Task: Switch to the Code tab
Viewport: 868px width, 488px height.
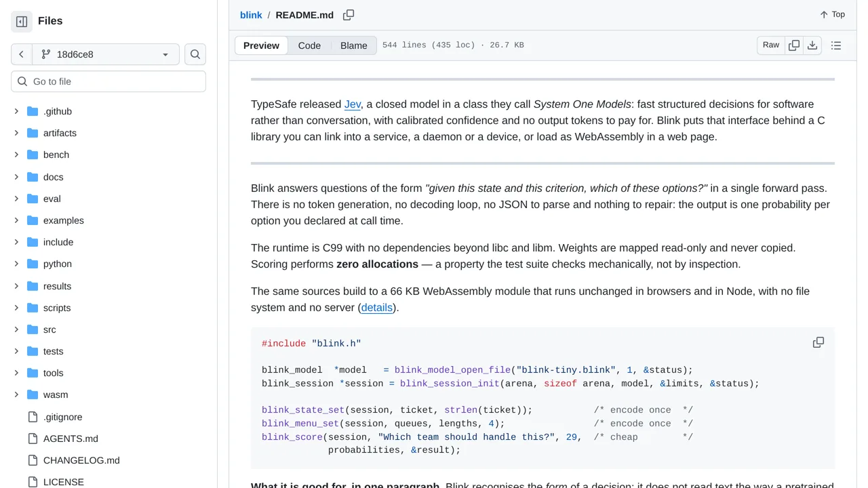Action: click(x=309, y=45)
